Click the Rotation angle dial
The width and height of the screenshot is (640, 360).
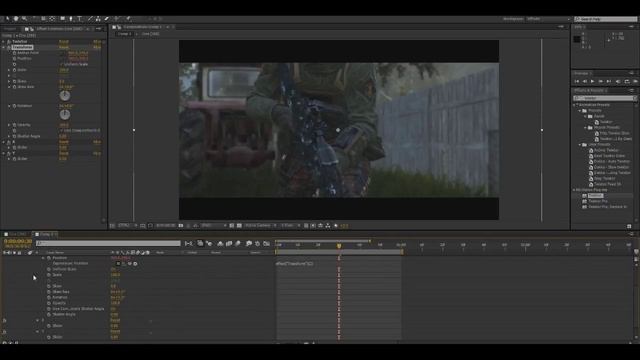pyautogui.click(x=64, y=115)
